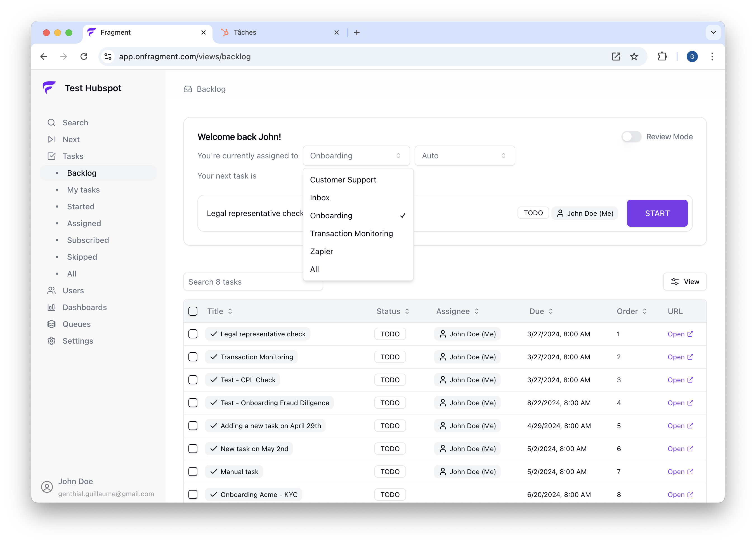Open the link for Test - CPL Check row

click(680, 380)
